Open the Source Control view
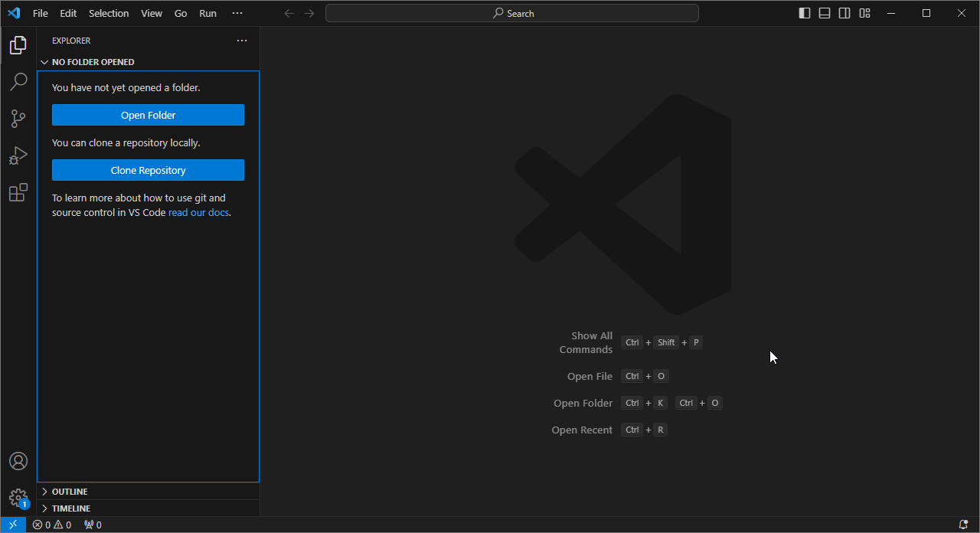The width and height of the screenshot is (980, 533). (x=18, y=119)
